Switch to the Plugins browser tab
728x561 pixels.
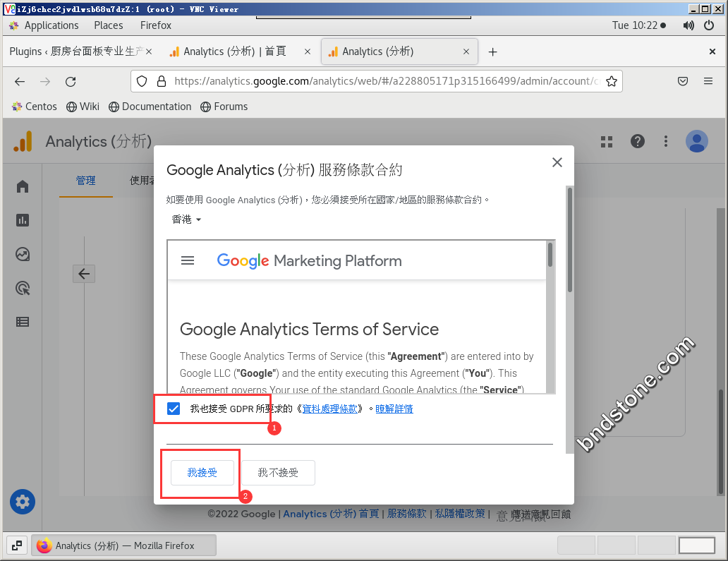pyautogui.click(x=76, y=52)
